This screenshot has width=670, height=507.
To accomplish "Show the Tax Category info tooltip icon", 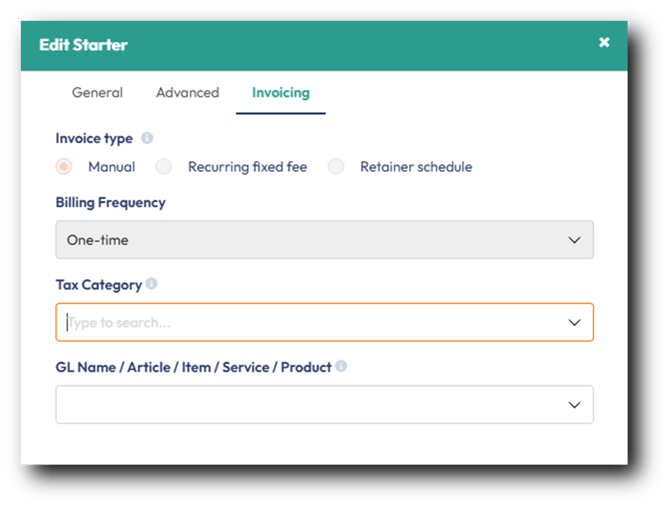I will [x=151, y=284].
